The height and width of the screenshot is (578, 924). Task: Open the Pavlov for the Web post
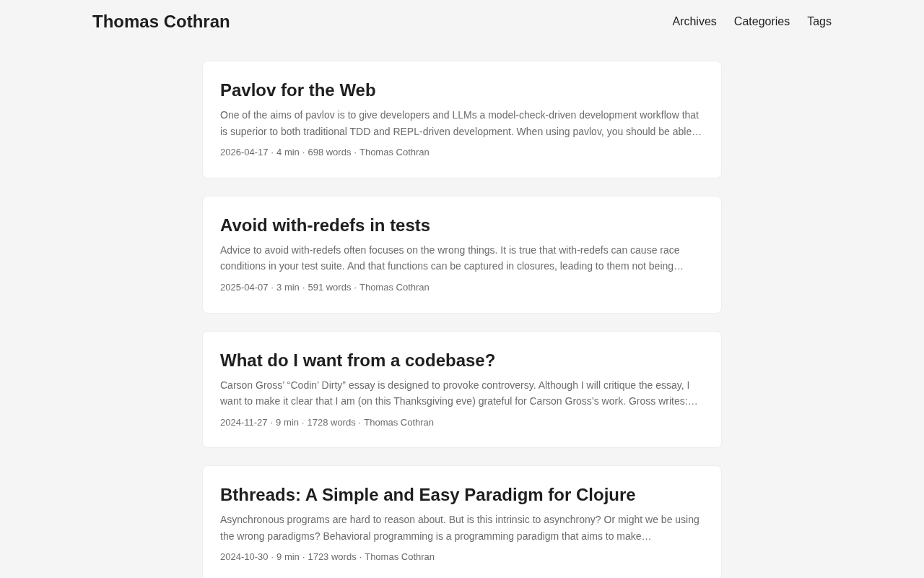(298, 90)
